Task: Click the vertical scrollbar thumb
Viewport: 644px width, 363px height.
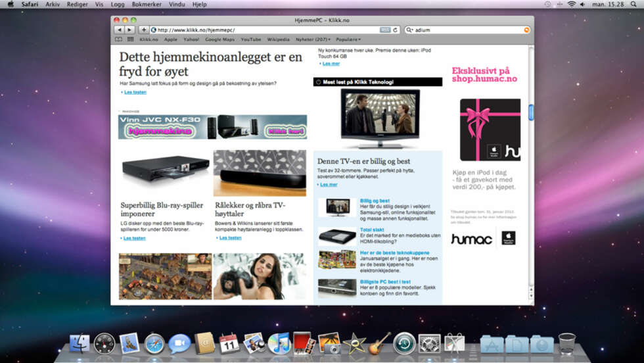Action: tap(531, 112)
